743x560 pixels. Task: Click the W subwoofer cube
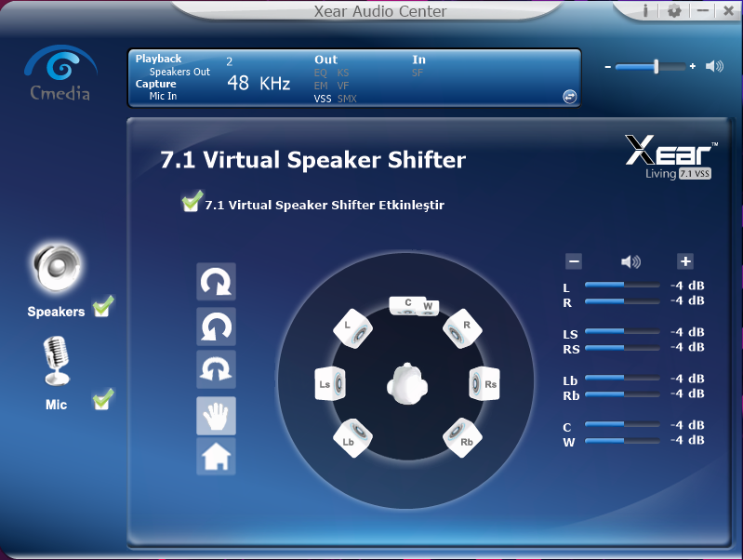[x=429, y=308]
